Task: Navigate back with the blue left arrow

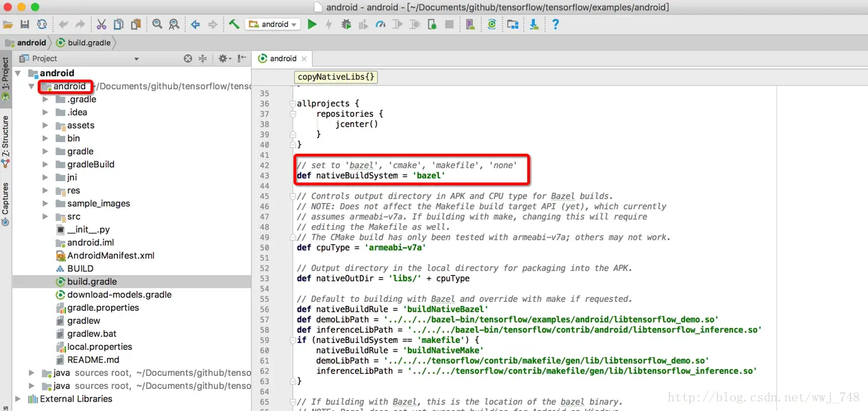Action: coord(195,25)
